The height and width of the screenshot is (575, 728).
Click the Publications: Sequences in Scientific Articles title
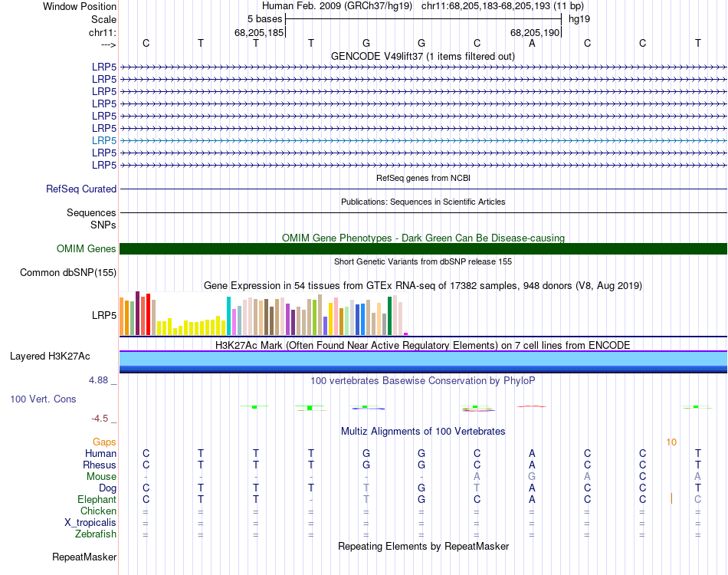[x=423, y=202]
